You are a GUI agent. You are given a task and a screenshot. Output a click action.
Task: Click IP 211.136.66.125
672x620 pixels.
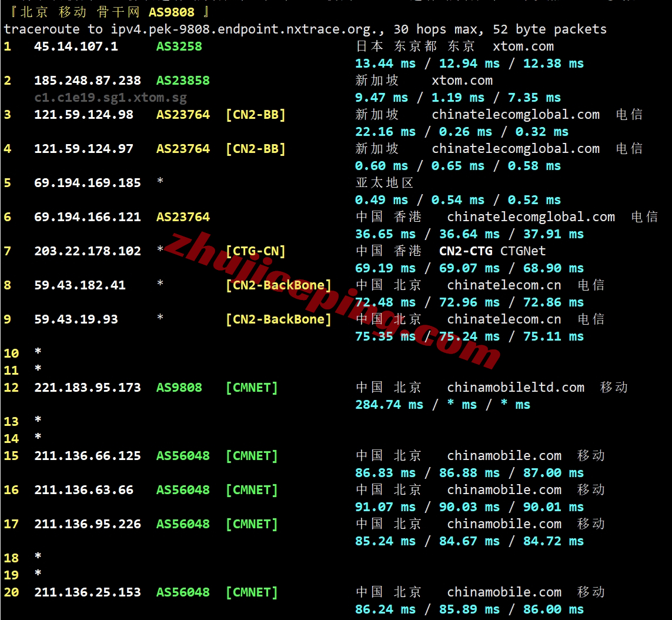tap(88, 456)
